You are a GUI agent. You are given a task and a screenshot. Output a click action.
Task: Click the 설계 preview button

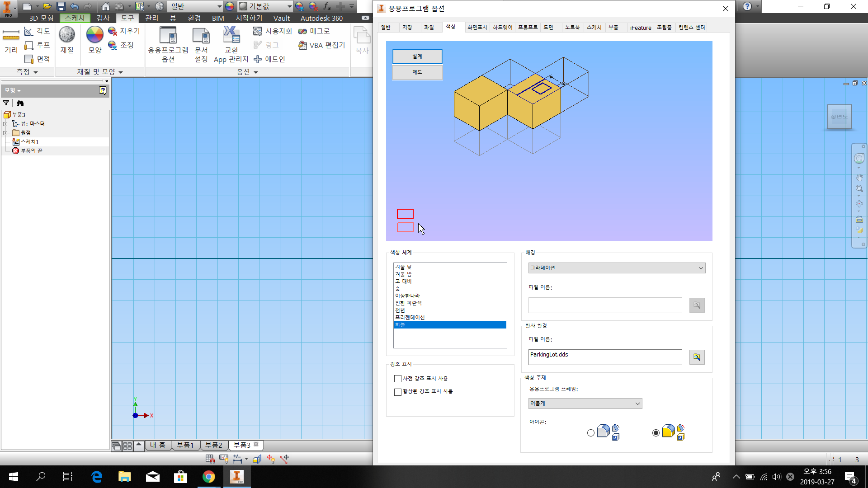click(x=417, y=56)
